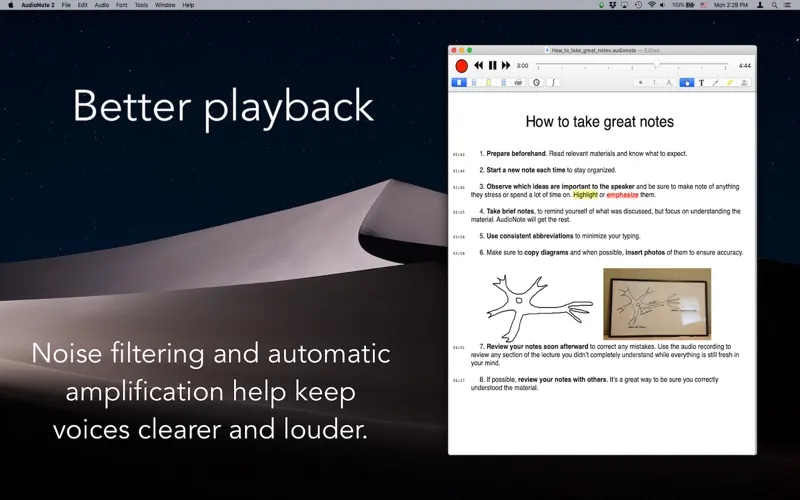Select the yellow paper style
Image resolution: width=800 pixels, height=500 pixels.
pos(488,82)
